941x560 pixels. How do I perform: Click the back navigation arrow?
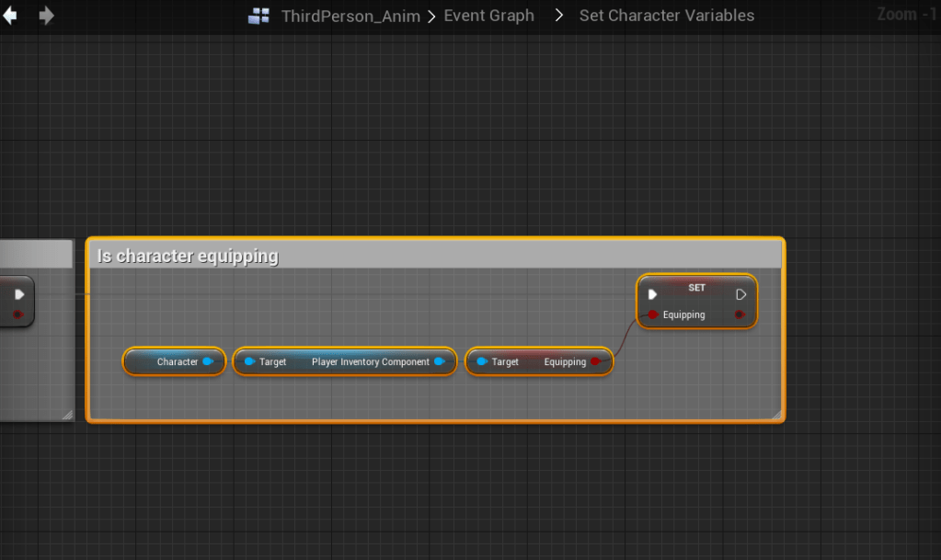[10, 16]
